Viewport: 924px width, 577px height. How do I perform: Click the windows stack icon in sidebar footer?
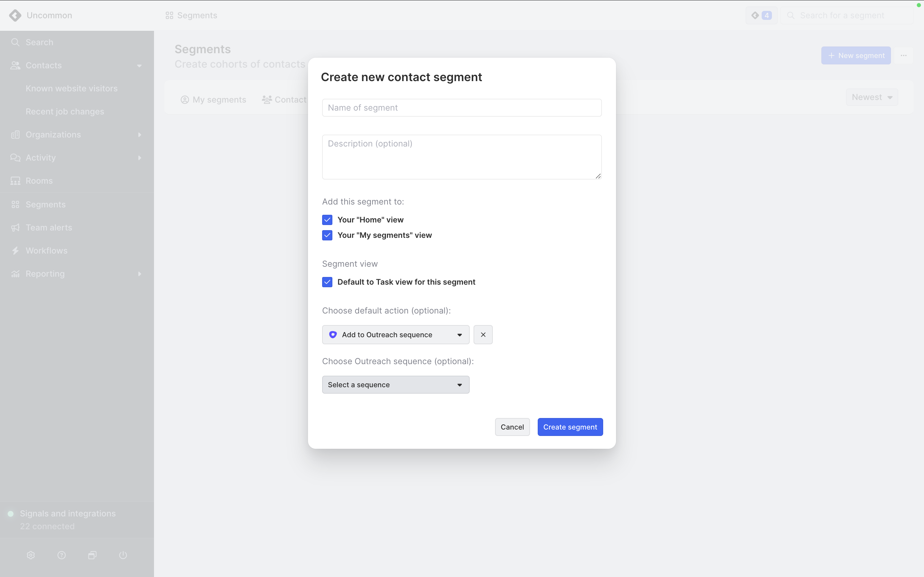pos(92,555)
